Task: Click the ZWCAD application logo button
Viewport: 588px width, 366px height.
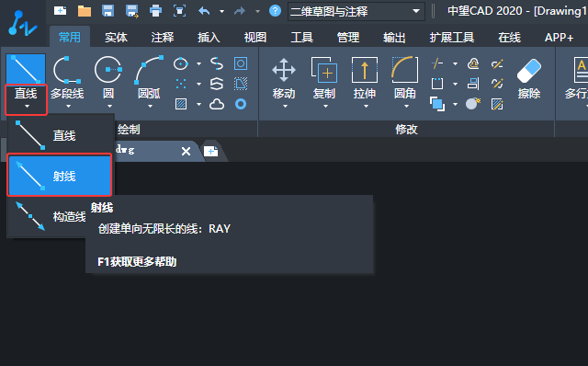Action: [x=22, y=23]
